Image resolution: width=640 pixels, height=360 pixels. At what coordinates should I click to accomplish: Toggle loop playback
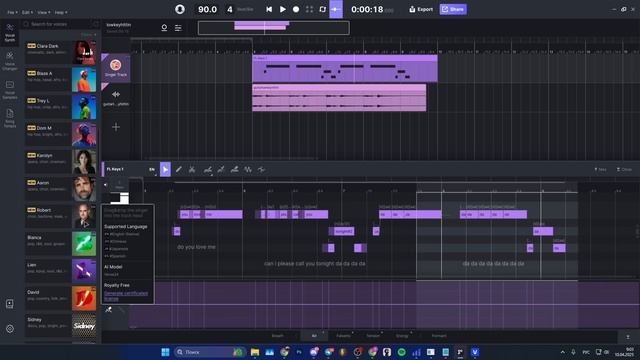(322, 9)
